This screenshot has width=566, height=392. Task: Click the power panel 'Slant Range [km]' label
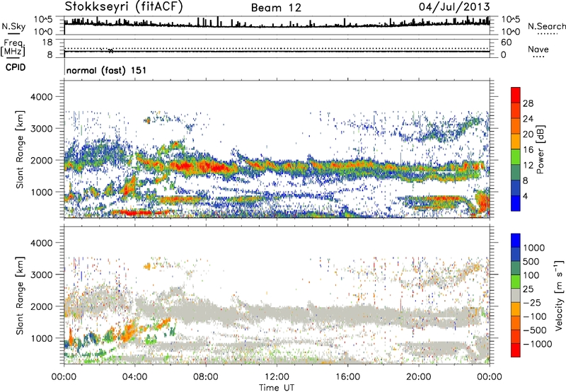tap(20, 149)
